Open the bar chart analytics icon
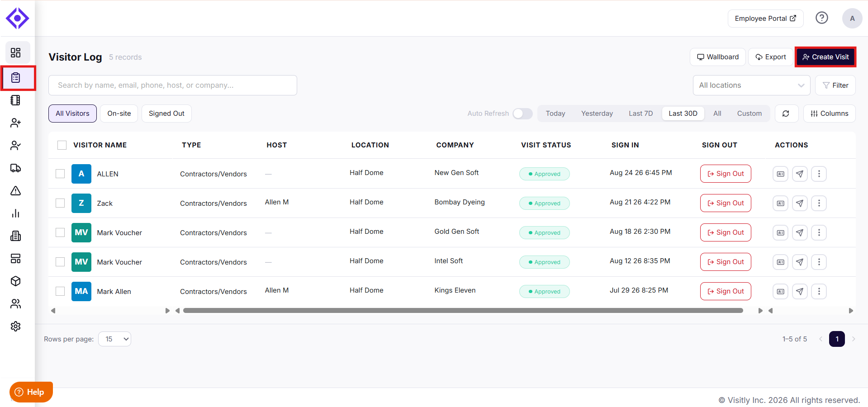The width and height of the screenshot is (868, 407). tap(16, 213)
